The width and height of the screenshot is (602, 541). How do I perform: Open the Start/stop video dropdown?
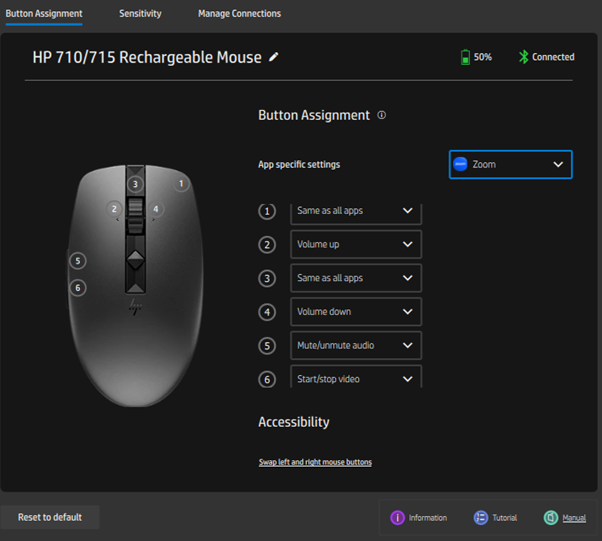[x=356, y=377]
